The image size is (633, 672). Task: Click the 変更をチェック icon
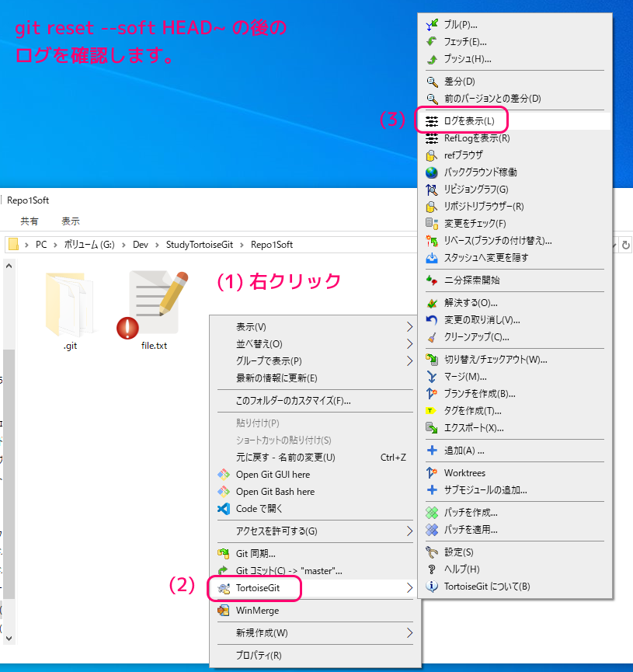pos(432,224)
